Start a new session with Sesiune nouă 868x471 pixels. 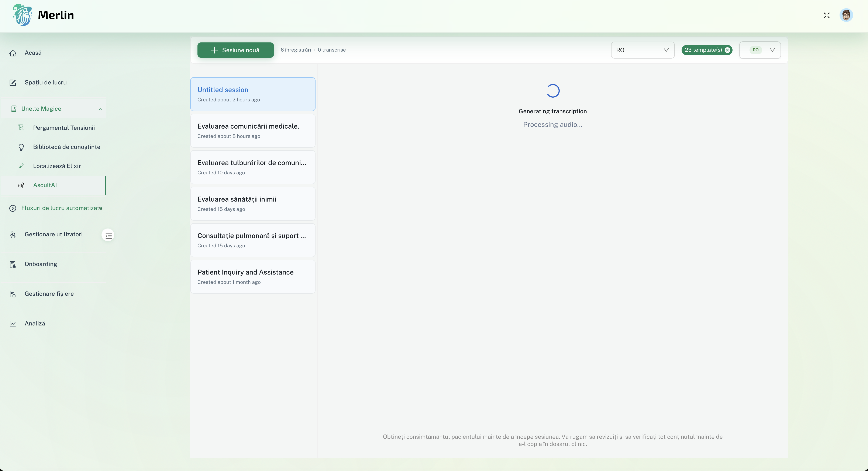[x=235, y=50]
